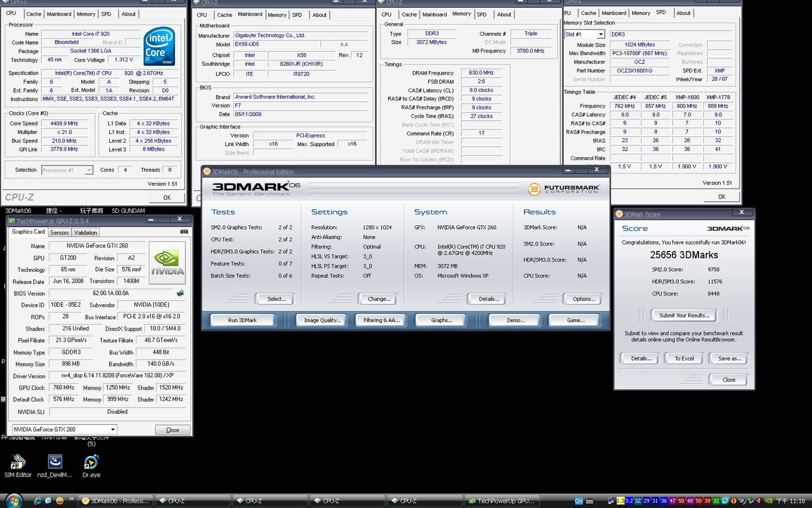Open the memory Slot #1 dropdown
This screenshot has height=508, width=812.
(x=601, y=35)
